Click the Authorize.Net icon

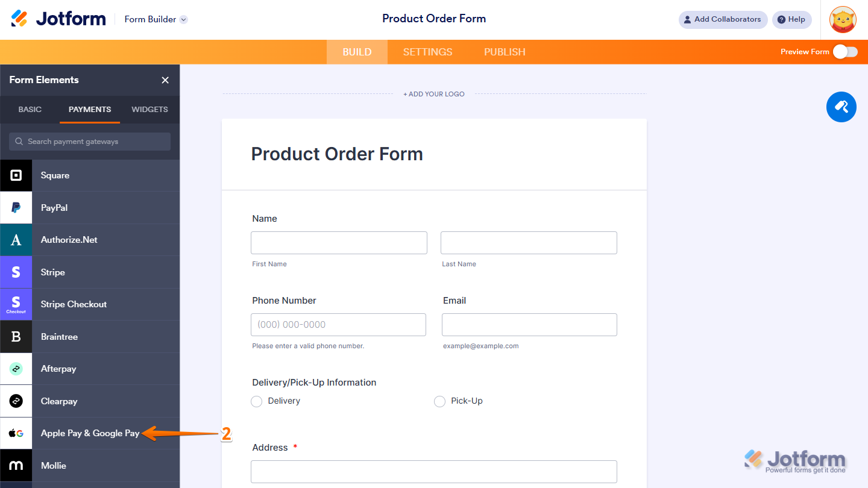pyautogui.click(x=16, y=240)
